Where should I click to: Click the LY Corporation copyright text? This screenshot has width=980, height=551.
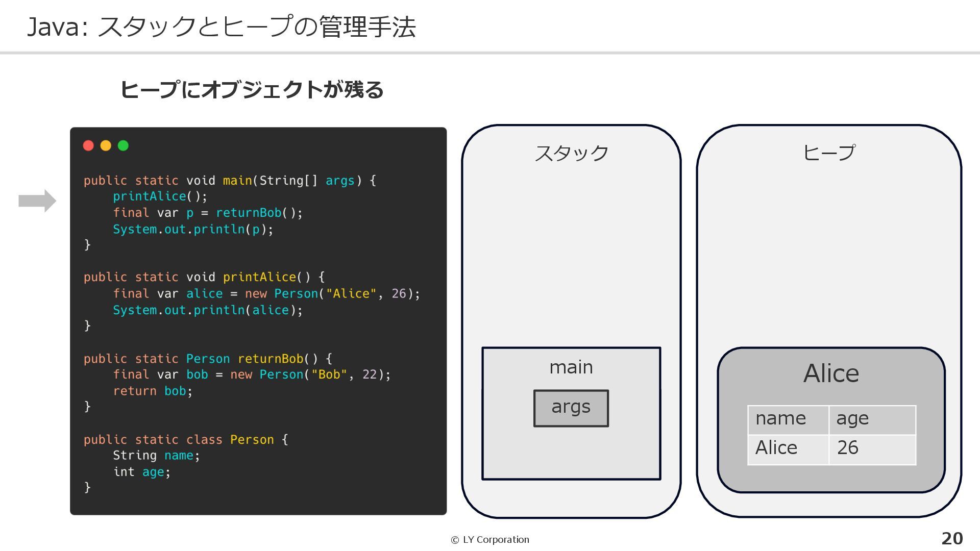click(490, 540)
